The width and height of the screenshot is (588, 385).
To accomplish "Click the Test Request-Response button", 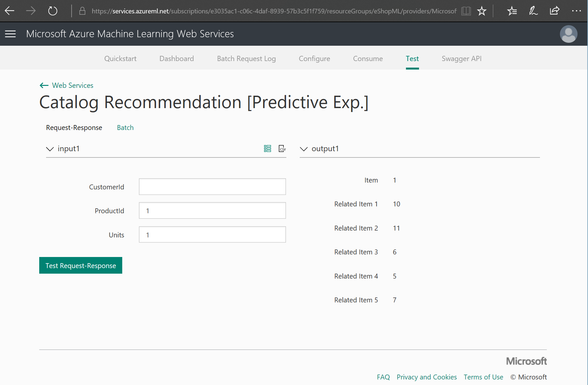I will [81, 265].
